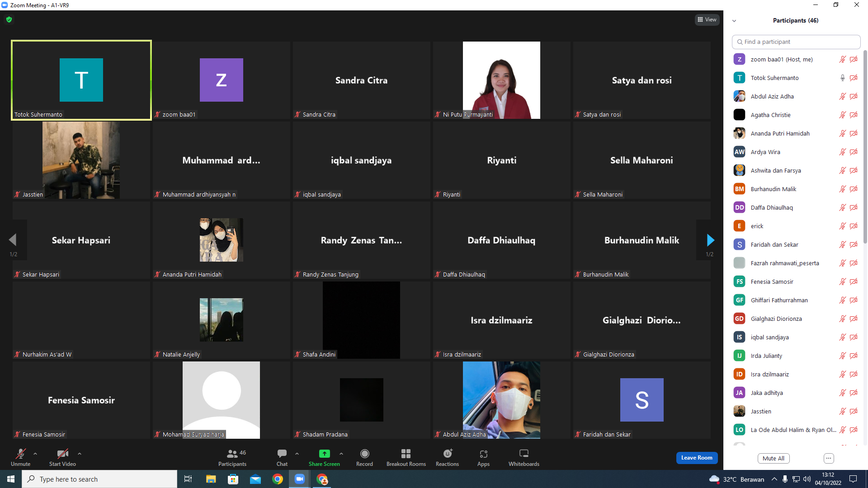Screen dimensions: 868x488
Task: Click the taskbar clock showing 13:12
Action: pos(828,479)
